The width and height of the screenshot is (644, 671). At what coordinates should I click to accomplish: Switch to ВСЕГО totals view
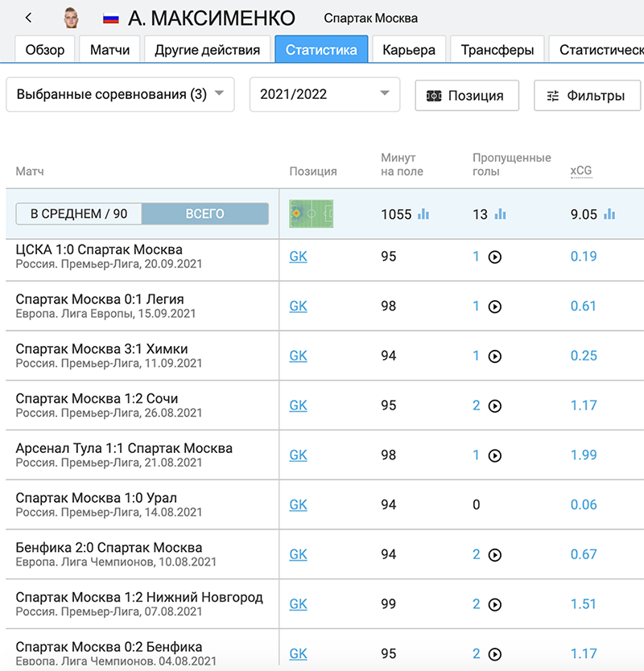(204, 213)
